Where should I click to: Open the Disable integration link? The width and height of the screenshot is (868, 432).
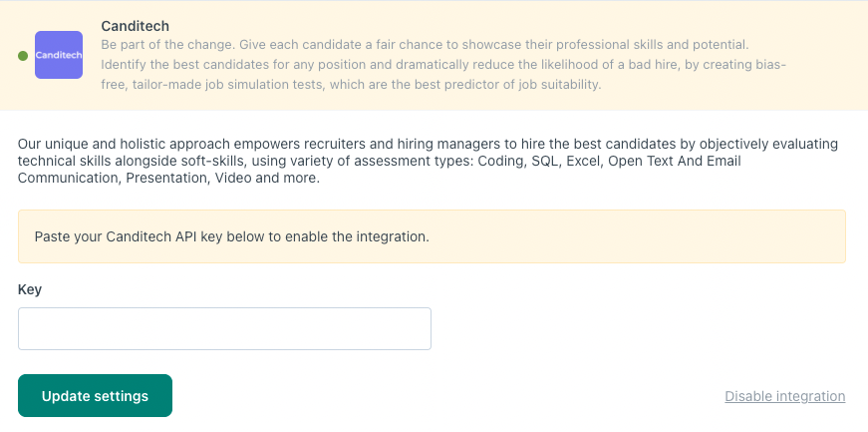[x=785, y=396]
